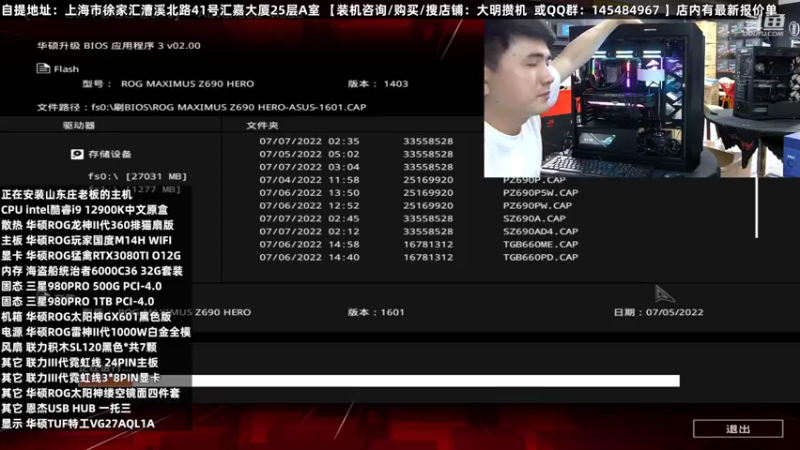Click the title 华硕升级 BIOS 应用程序 3
The width and height of the screenshot is (800, 450).
(x=118, y=45)
